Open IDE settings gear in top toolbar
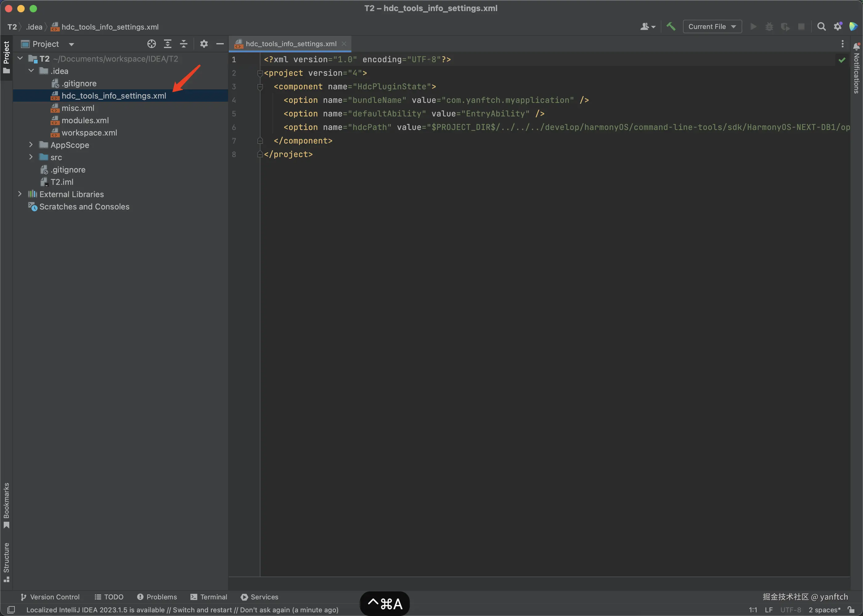863x616 pixels. pyautogui.click(x=838, y=26)
